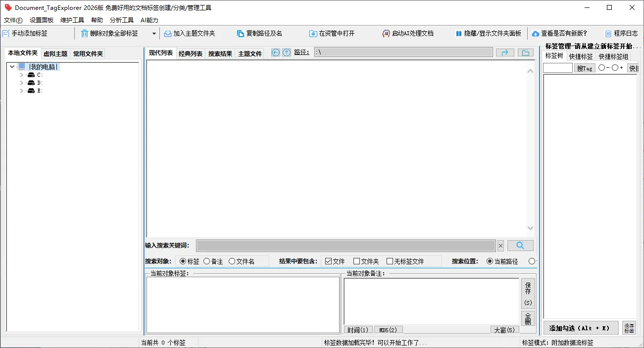Click 加入主题文件夹 toolbar button
644x348 pixels.
pyautogui.click(x=190, y=34)
